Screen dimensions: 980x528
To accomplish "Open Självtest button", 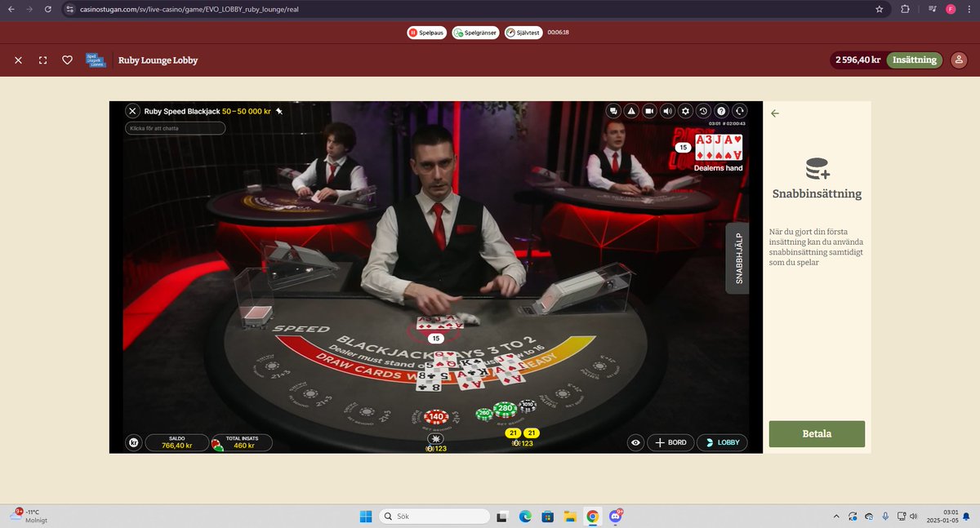I will (x=523, y=33).
